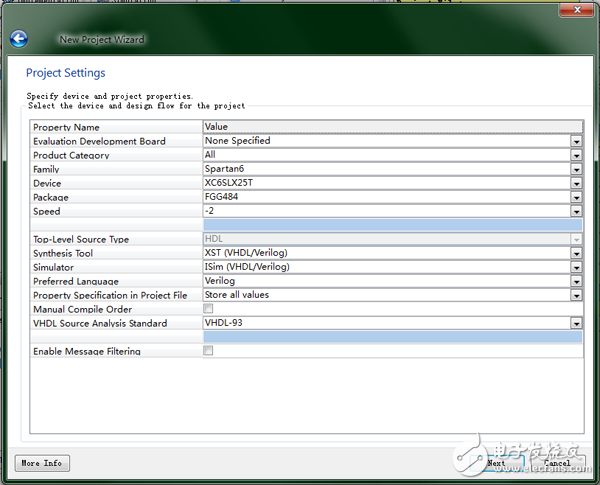Open the Family dropdown showing Spartan6
Viewport: 600px width, 485px height.
[576, 169]
